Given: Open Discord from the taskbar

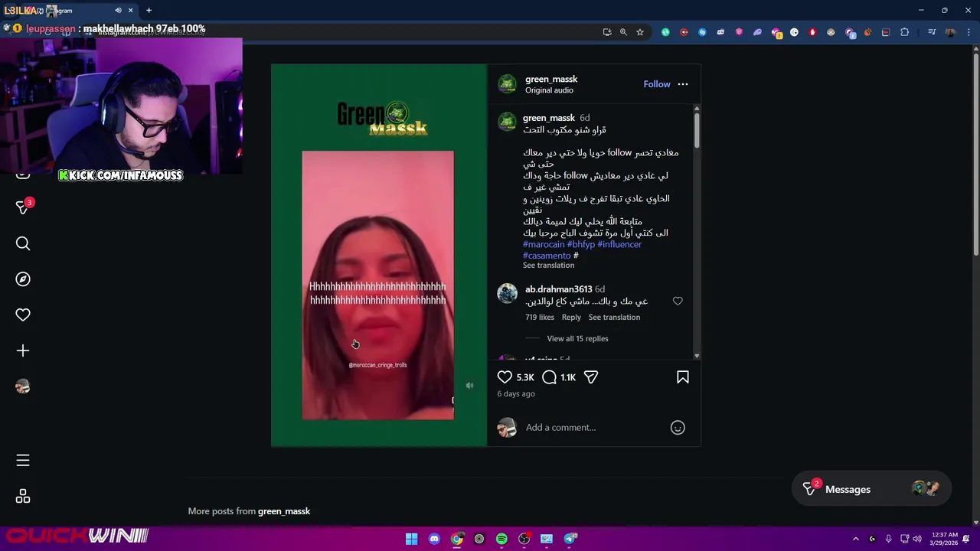Looking at the screenshot, I should coord(434,539).
